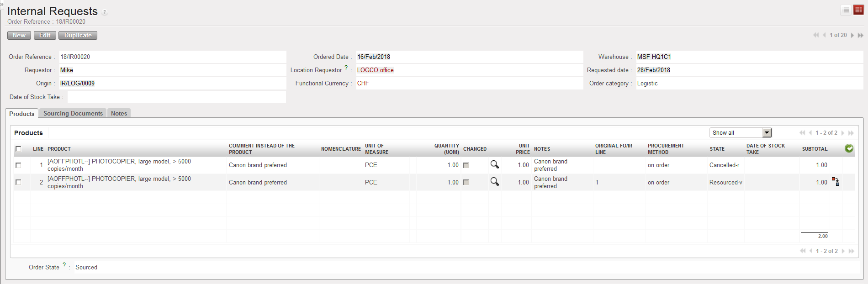
Task: Click the green checkmark in table header
Action: [849, 148]
